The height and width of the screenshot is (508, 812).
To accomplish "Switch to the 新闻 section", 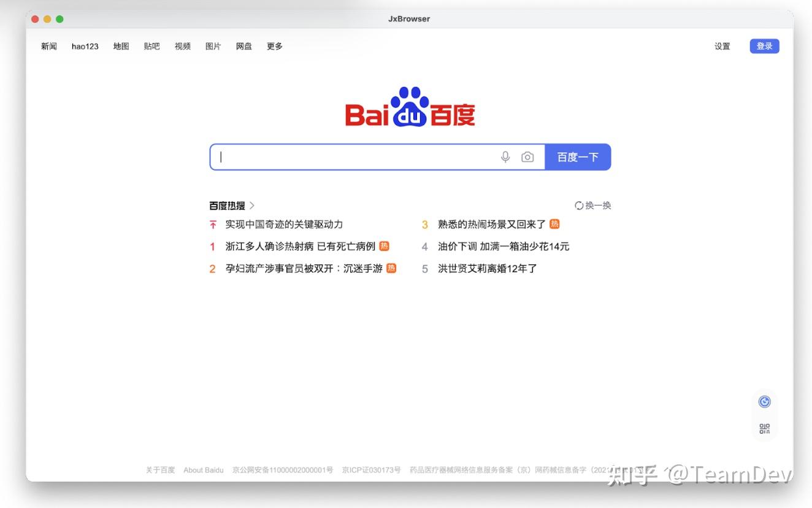I will tap(48, 46).
